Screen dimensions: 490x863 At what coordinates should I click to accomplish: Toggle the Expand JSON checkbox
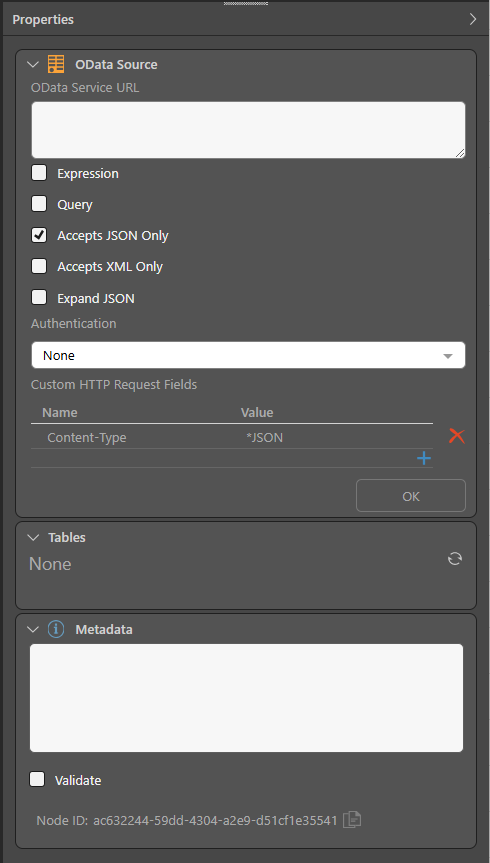point(39,298)
